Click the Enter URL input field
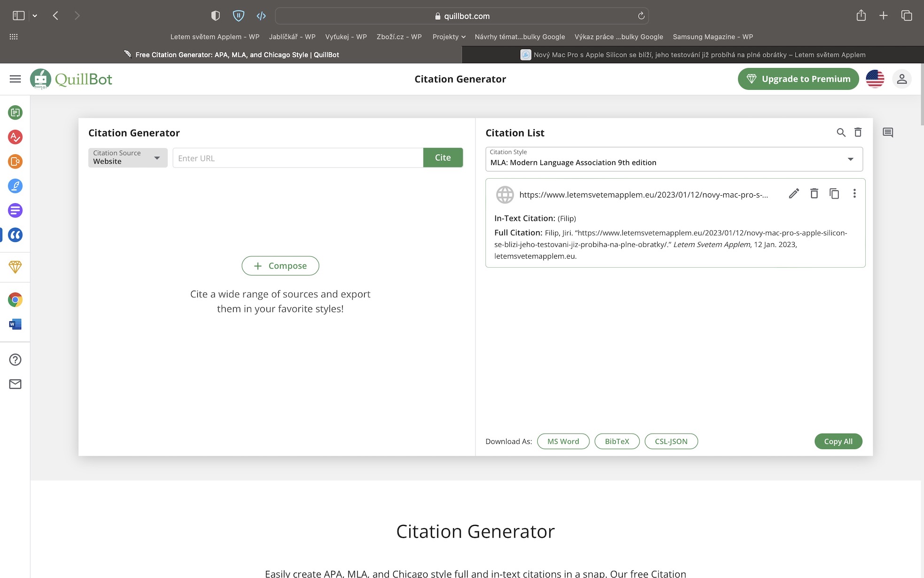The height and width of the screenshot is (578, 924). pos(298,158)
